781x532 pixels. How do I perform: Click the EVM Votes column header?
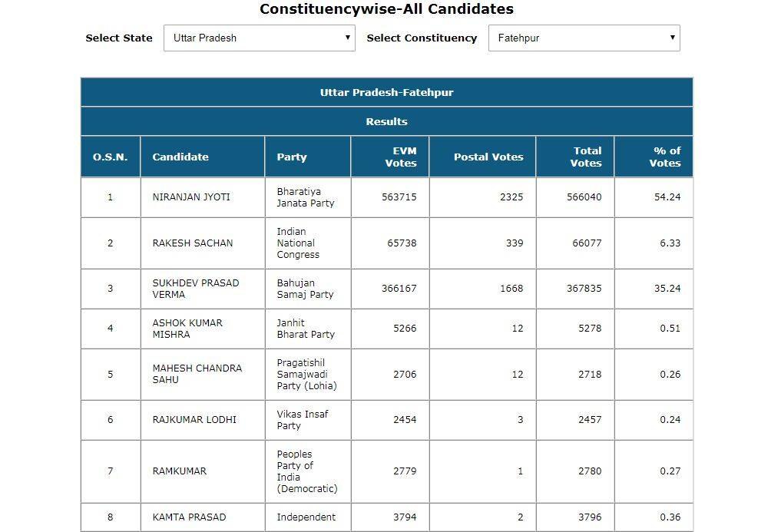click(400, 157)
